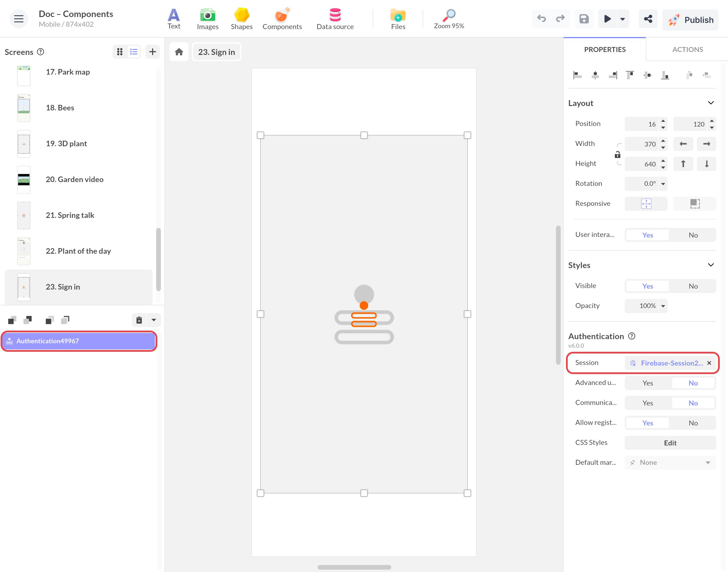Image resolution: width=728 pixels, height=572 pixels.
Task: Go to the home screen icon
Action: 179,52
